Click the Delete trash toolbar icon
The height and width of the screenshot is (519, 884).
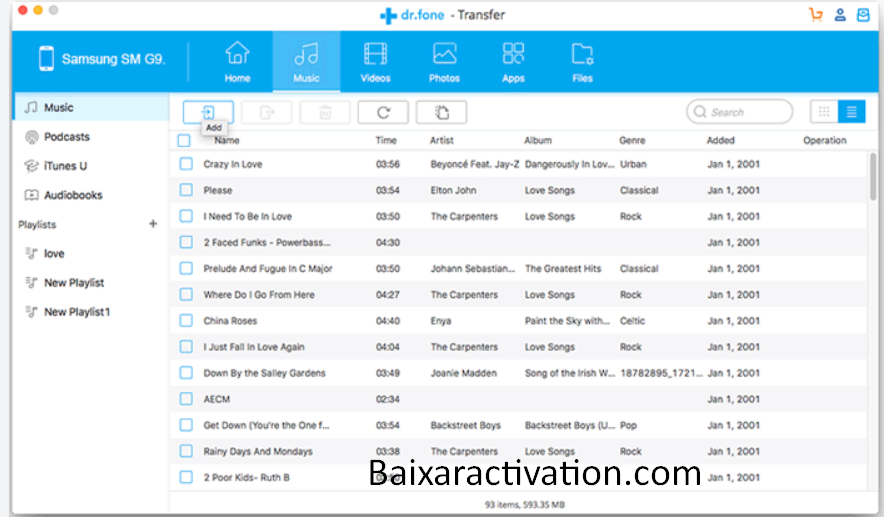(x=325, y=112)
